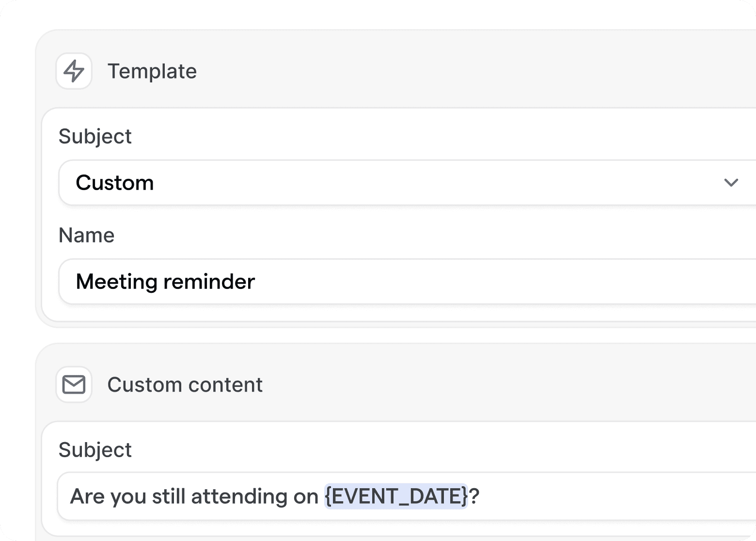Viewport: 756px width, 541px height.
Task: Click the word "on" before {EVENT_DATE}
Action: [x=306, y=496]
